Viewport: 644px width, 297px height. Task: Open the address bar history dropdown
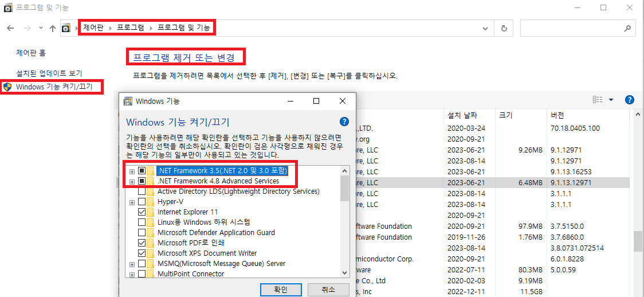tap(485, 28)
